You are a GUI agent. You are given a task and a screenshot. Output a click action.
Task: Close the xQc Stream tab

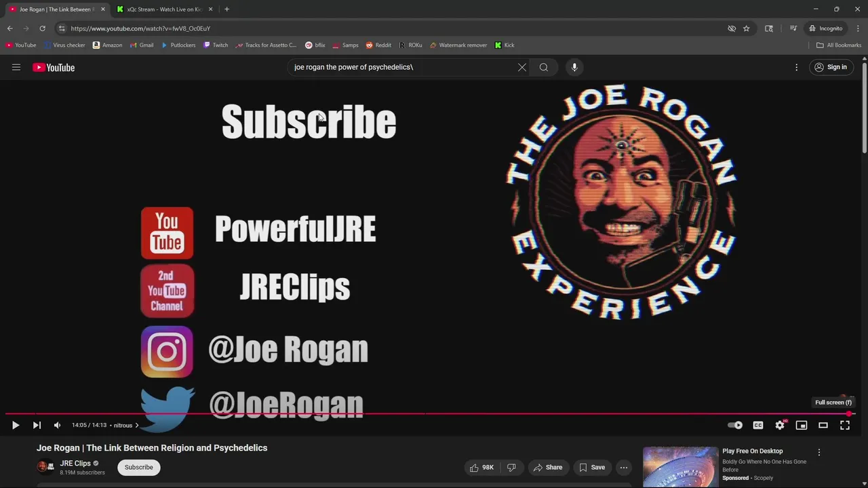click(210, 9)
